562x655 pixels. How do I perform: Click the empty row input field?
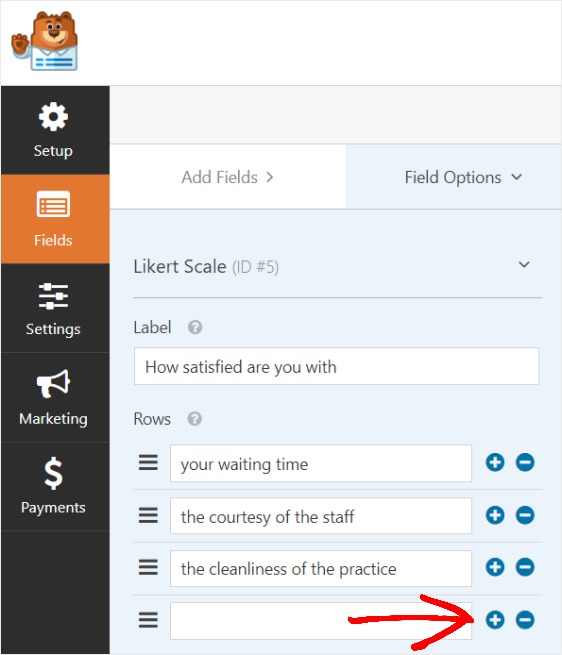pos(321,621)
